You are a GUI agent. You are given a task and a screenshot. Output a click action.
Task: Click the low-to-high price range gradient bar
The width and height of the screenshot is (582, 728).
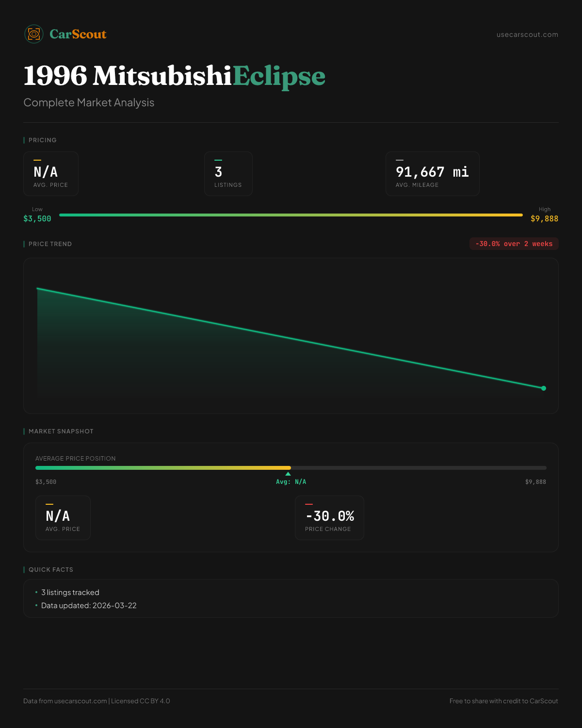tap(291, 215)
